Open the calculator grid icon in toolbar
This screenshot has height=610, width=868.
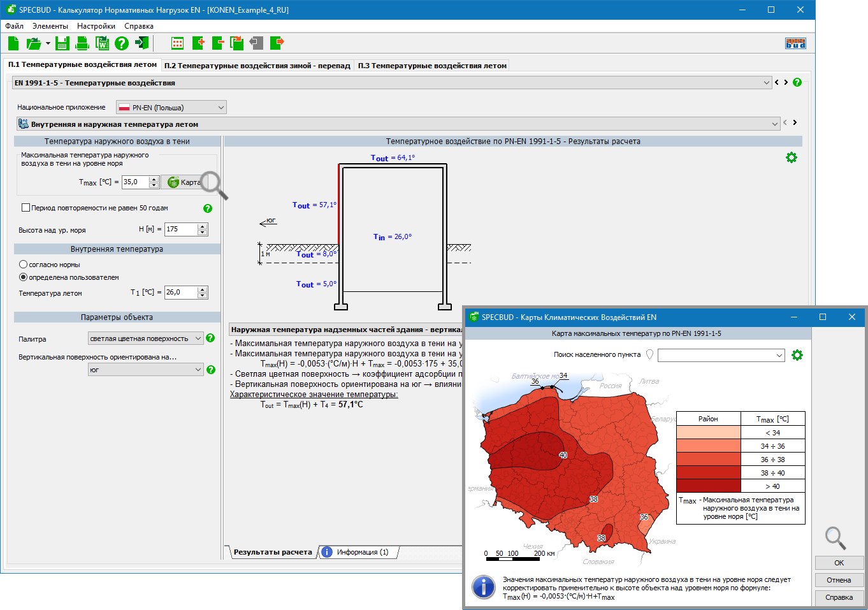178,43
